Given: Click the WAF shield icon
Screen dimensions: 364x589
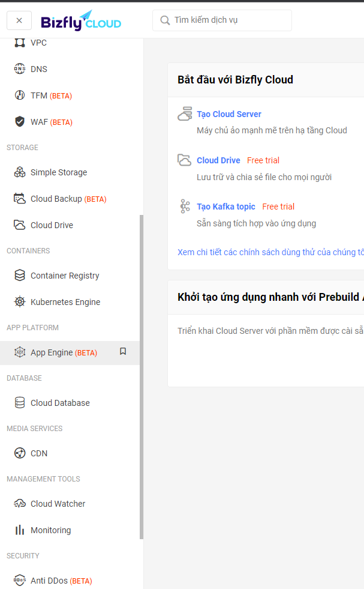Looking at the screenshot, I should click(20, 122).
